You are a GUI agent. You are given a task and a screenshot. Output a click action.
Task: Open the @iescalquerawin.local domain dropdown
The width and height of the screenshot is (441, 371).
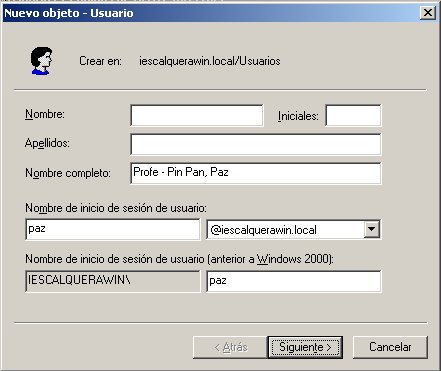(371, 229)
